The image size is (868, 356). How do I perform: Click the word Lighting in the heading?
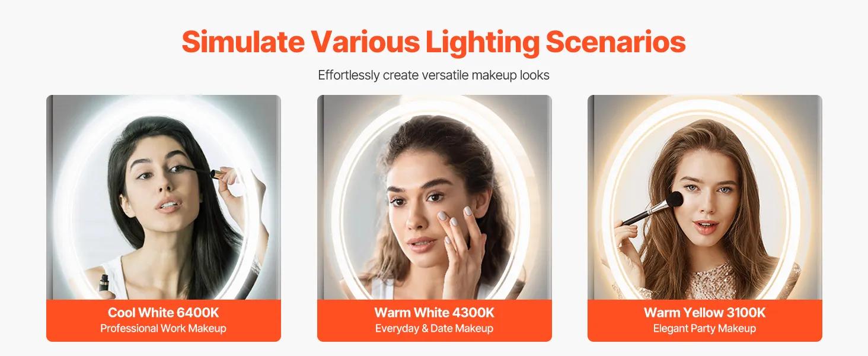[482, 43]
